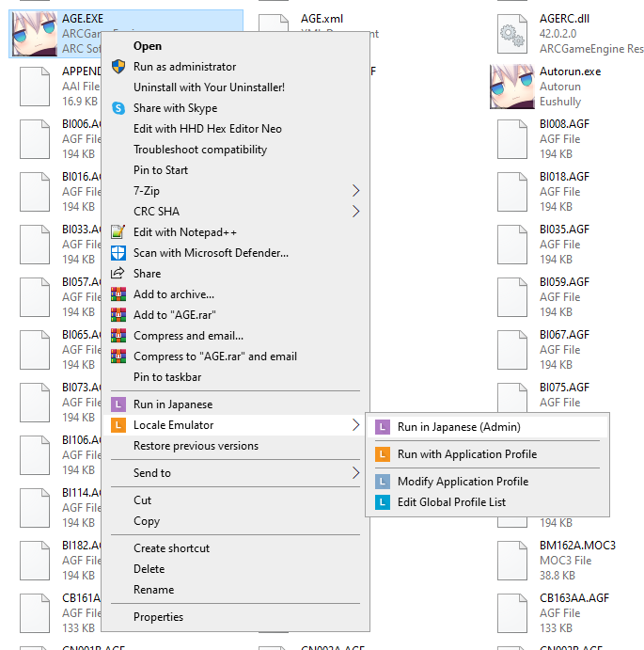644x650 pixels.
Task: Select the CB161A file icon on left
Action: (35, 612)
